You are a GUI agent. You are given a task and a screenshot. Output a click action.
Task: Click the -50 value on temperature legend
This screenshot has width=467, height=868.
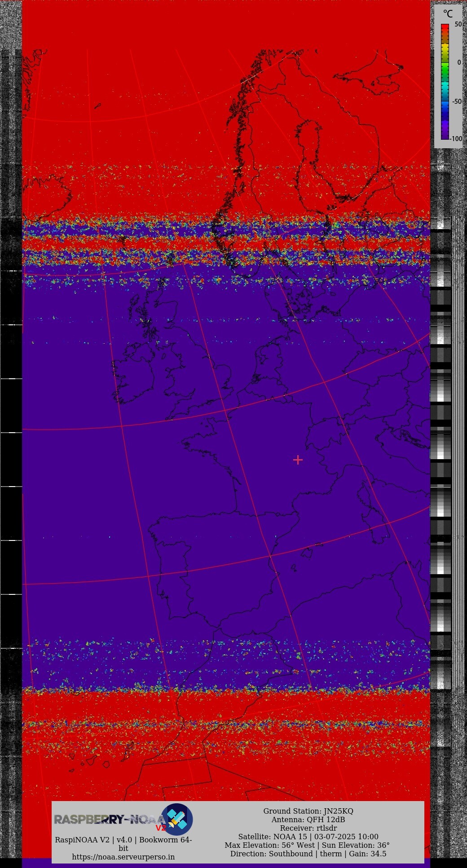coord(457,101)
